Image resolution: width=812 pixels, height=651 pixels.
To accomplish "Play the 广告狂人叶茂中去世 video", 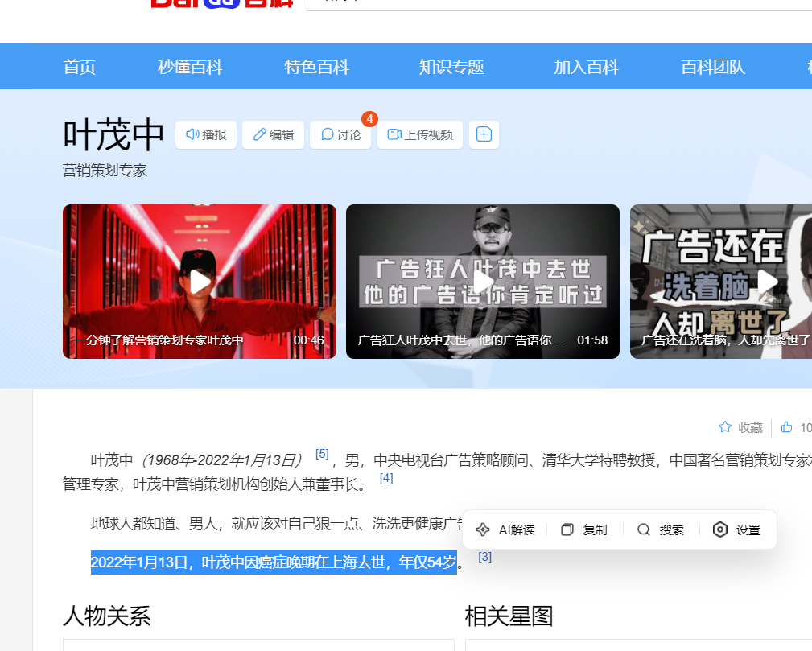I will tap(483, 282).
